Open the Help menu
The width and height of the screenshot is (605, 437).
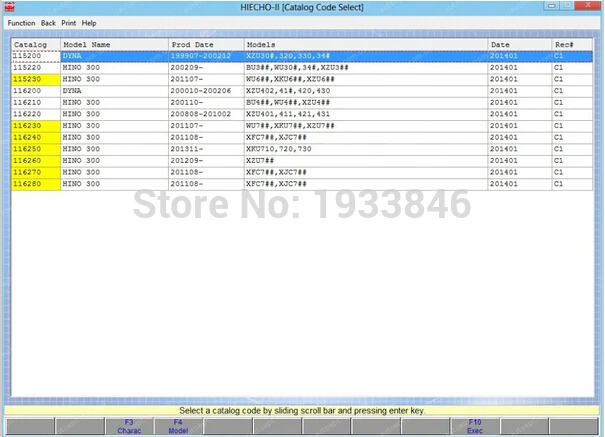89,23
